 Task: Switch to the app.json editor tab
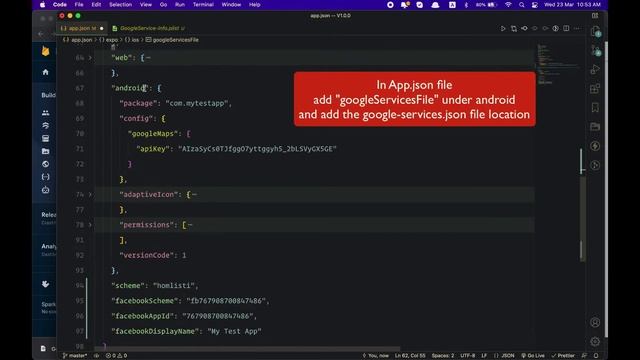82,28
